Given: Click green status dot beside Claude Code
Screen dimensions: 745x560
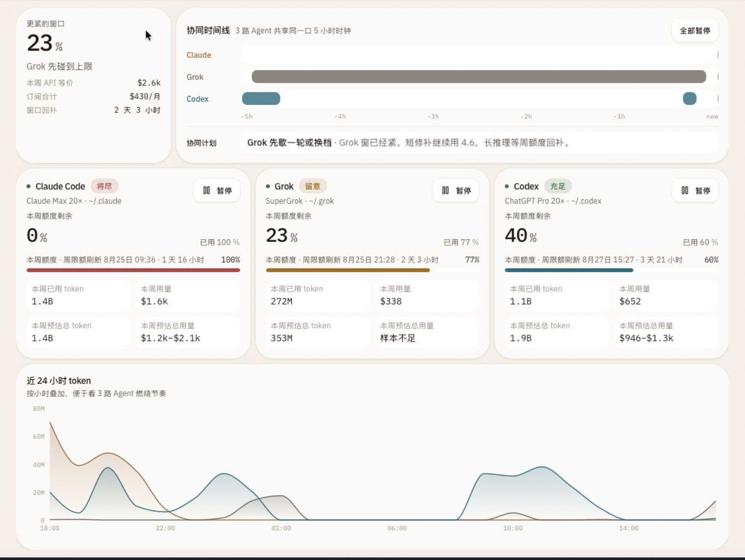Looking at the screenshot, I should click(29, 186).
